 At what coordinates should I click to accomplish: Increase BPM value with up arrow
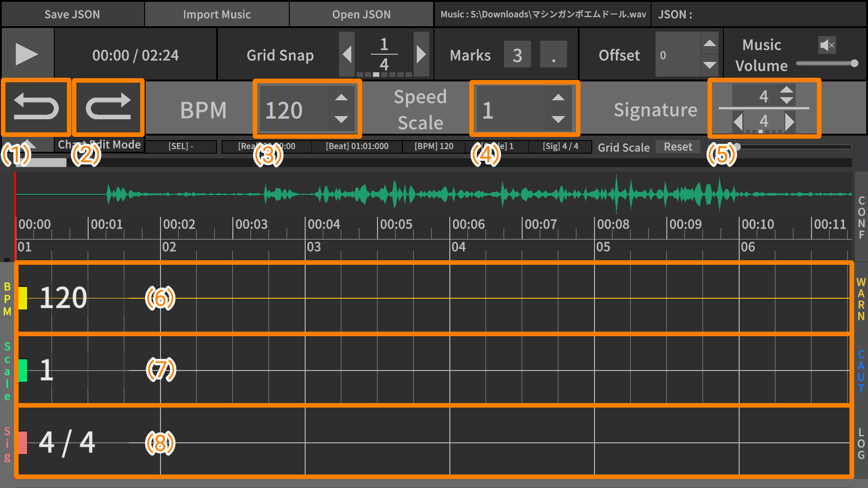(x=341, y=98)
